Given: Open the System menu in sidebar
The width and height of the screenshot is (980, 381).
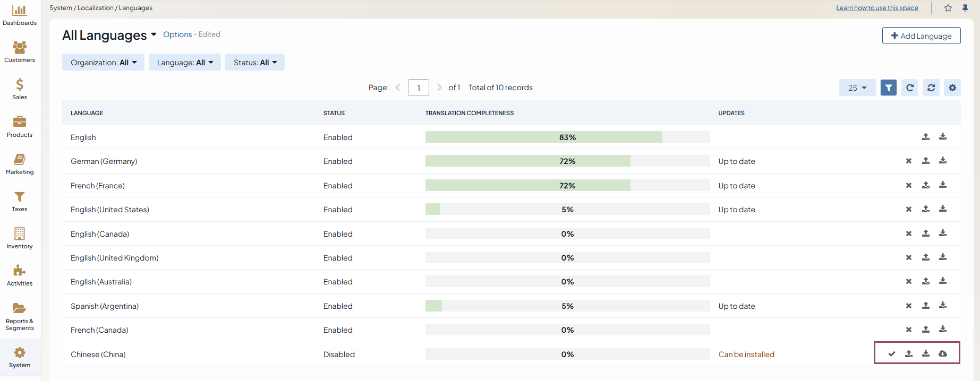Looking at the screenshot, I should [20, 357].
